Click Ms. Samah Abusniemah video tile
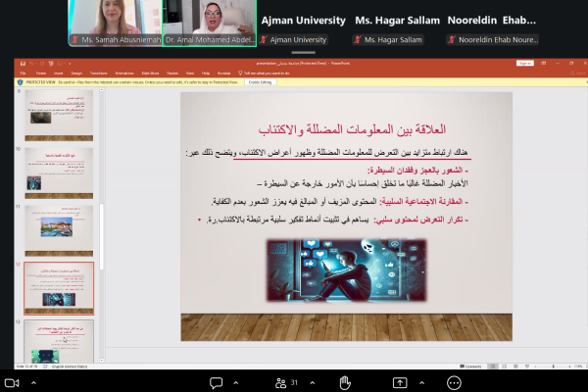This screenshot has height=392, width=588. click(115, 23)
